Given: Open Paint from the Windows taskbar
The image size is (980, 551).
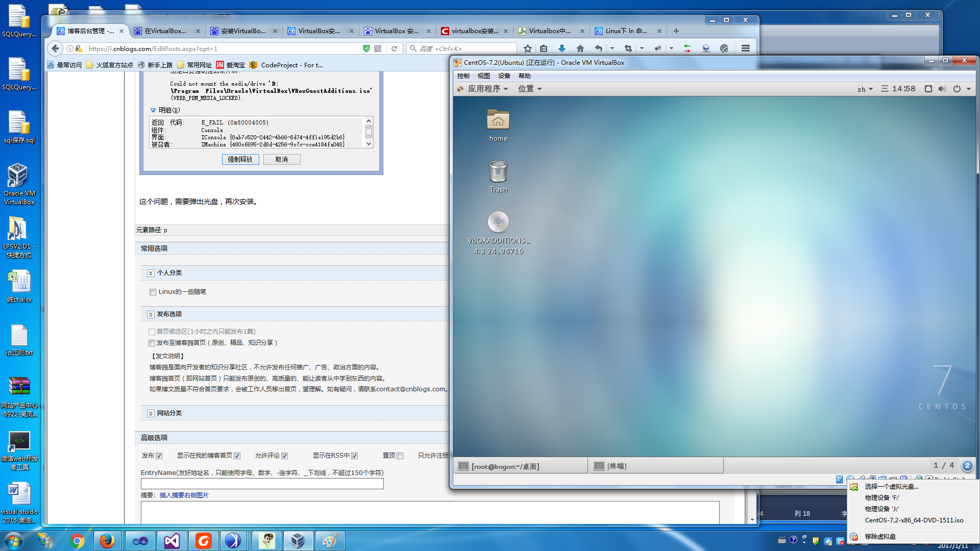Looking at the screenshot, I should pyautogui.click(x=330, y=541).
